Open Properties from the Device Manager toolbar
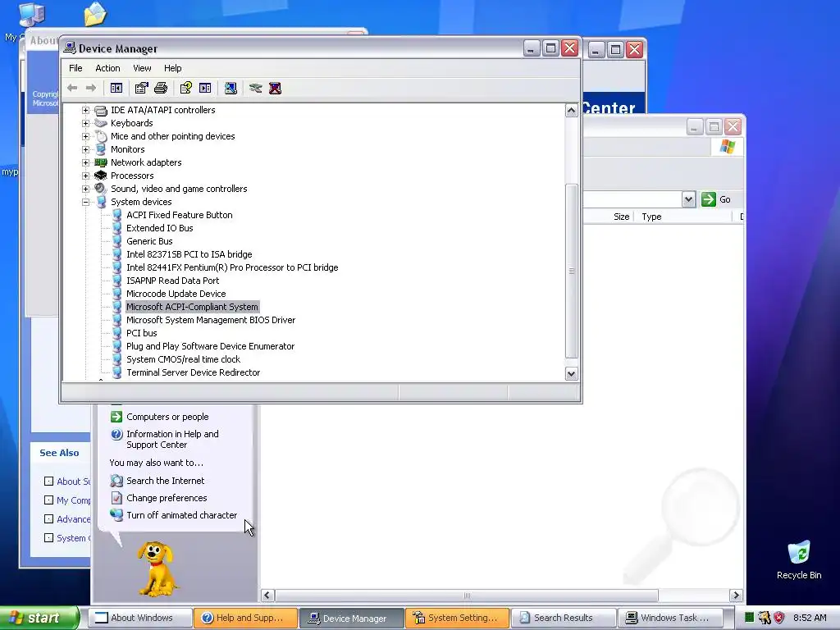Viewport: 840px width, 630px height. [141, 88]
